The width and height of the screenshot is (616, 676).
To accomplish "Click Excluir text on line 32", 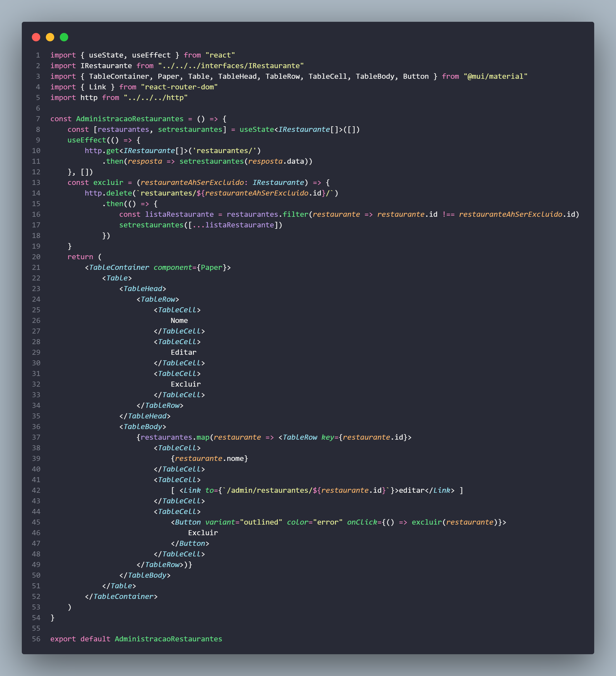I will point(186,384).
